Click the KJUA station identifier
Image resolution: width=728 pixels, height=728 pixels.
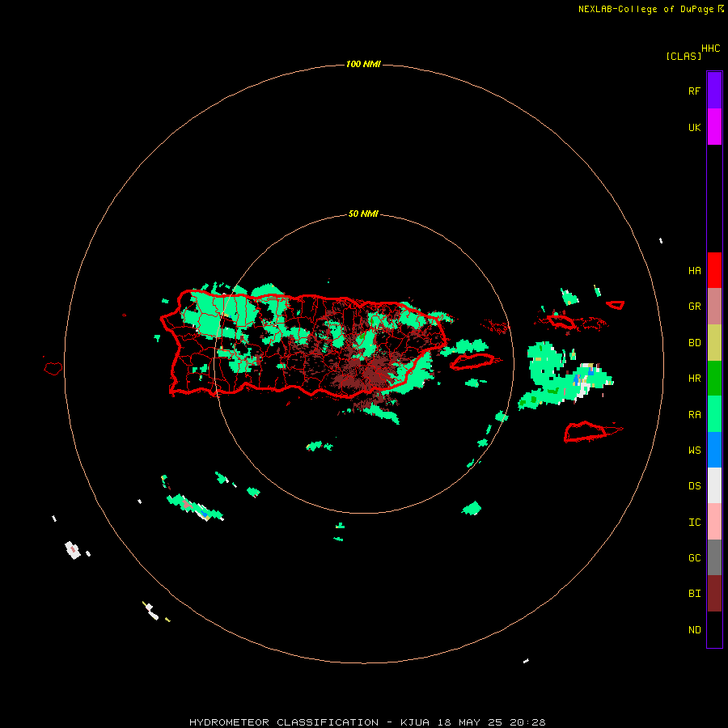[415, 722]
